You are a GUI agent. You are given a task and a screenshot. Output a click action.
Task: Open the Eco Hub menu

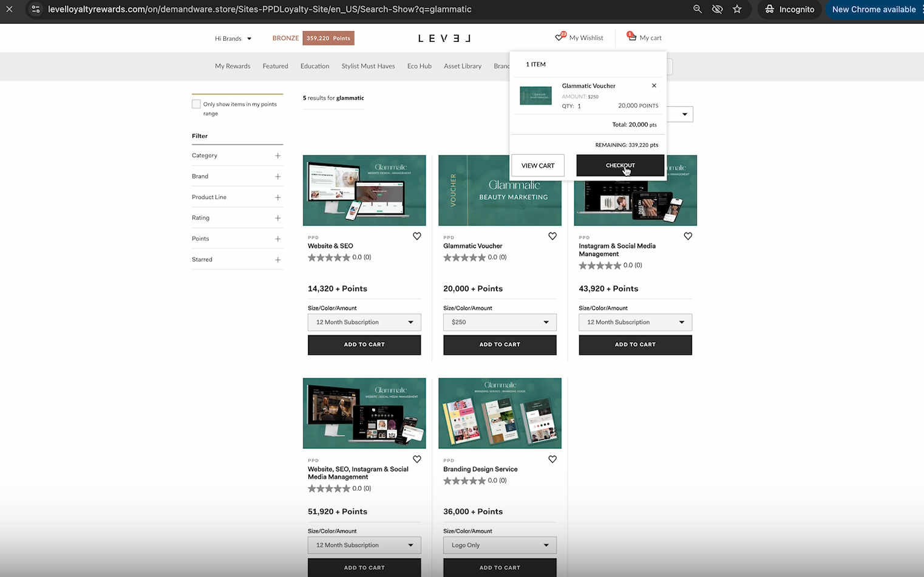pos(419,66)
